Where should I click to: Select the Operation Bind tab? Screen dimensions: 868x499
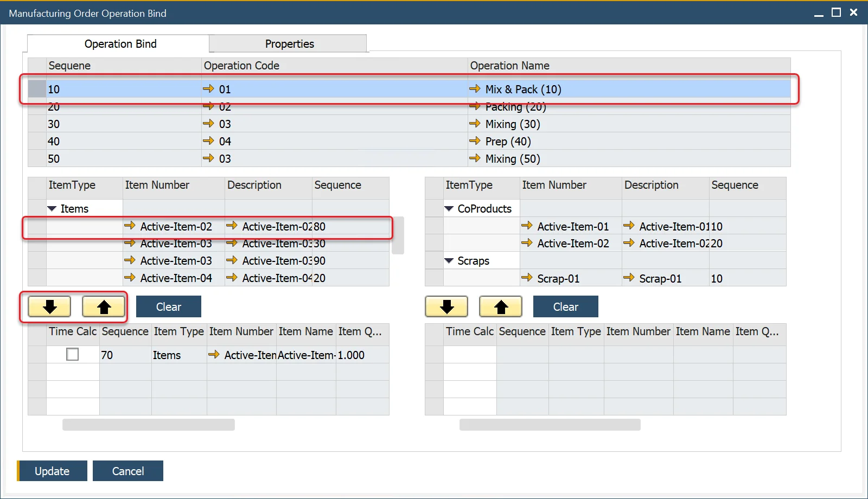click(120, 43)
